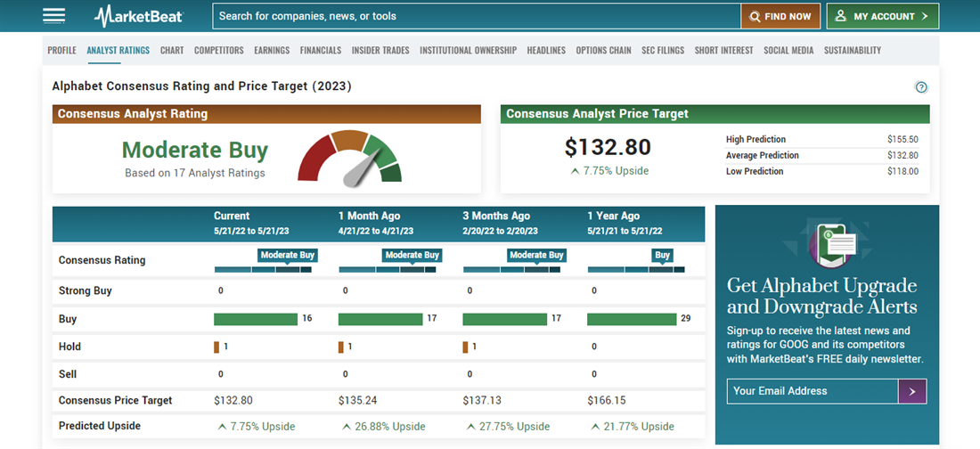Open the hamburger navigation menu

53,16
